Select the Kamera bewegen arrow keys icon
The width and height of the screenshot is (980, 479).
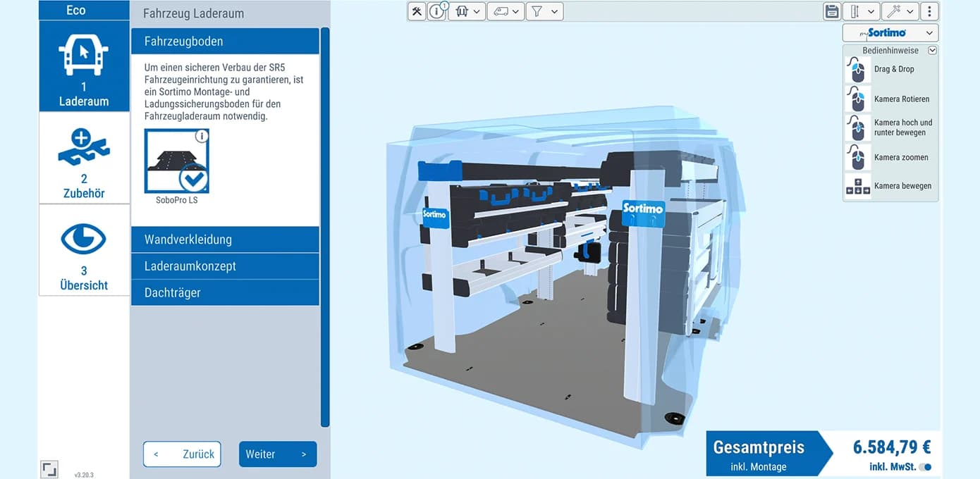857,186
